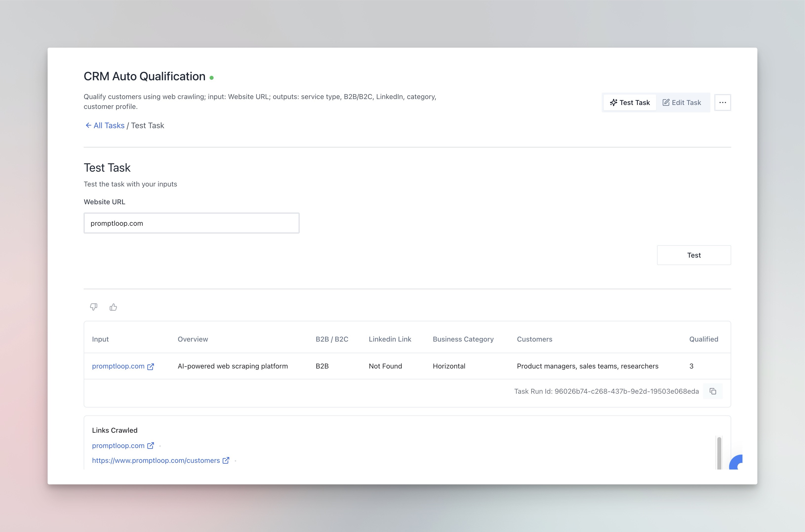
Task: Open the promptloop.com link in results row
Action: coord(118,366)
